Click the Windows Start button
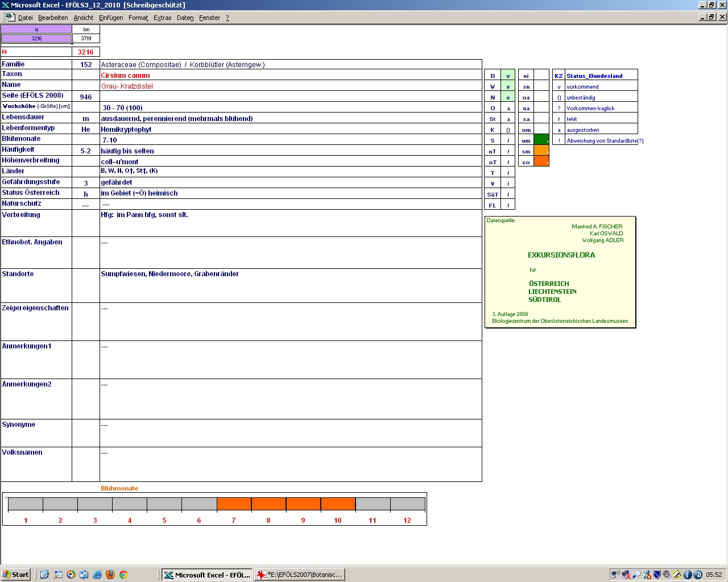This screenshot has height=582, width=728. tap(16, 575)
